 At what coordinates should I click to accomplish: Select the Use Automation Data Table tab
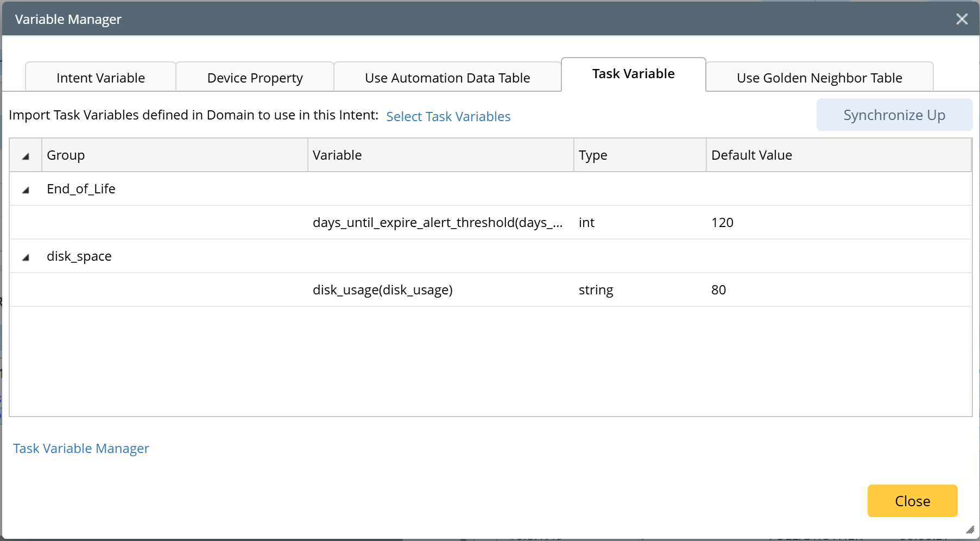click(447, 78)
